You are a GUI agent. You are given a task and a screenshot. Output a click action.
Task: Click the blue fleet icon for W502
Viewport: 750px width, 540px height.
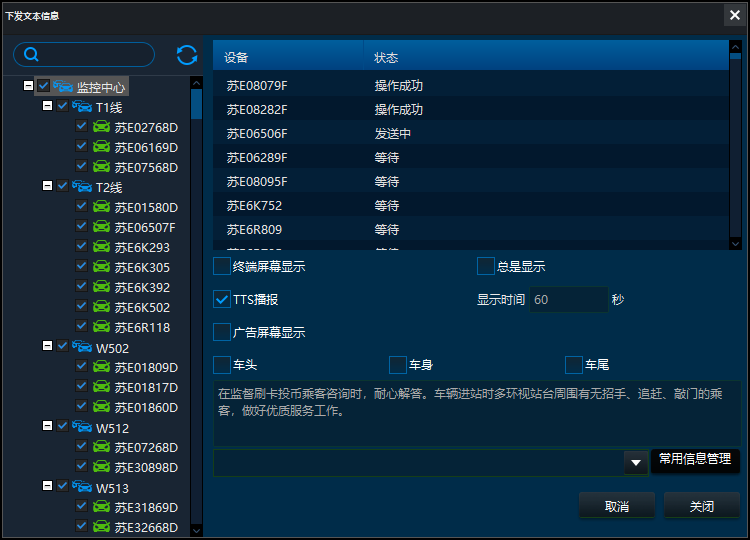pos(82,347)
